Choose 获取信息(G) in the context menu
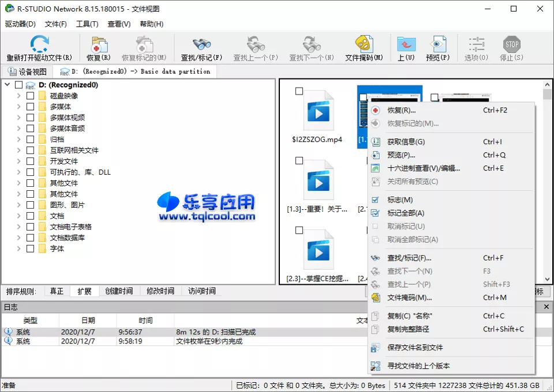This screenshot has height=392, width=554. [451, 142]
